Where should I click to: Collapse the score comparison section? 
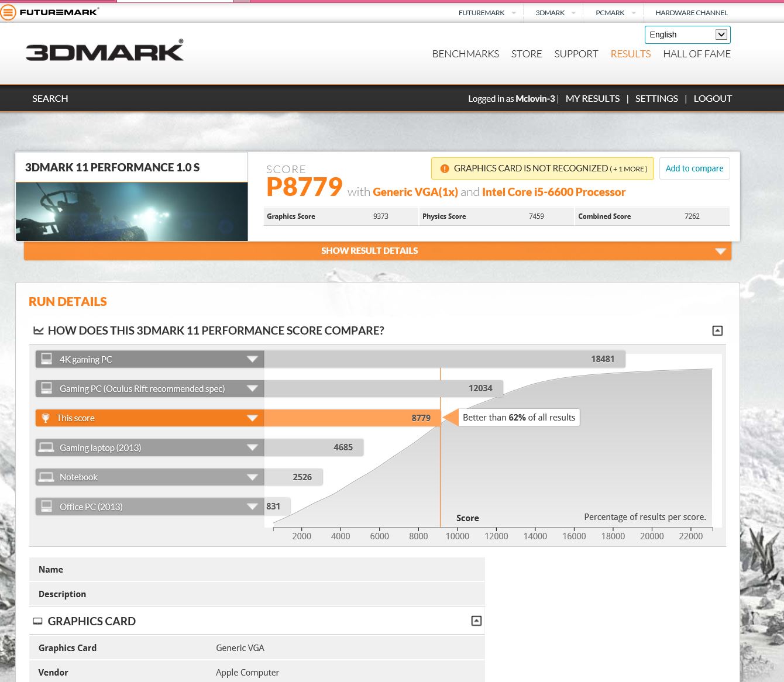tap(717, 330)
